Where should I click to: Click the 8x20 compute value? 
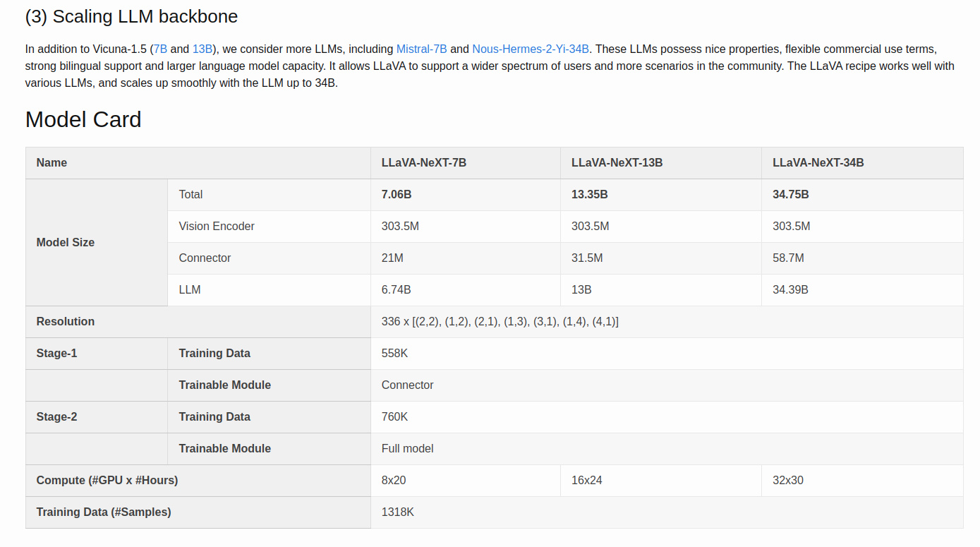click(x=394, y=480)
